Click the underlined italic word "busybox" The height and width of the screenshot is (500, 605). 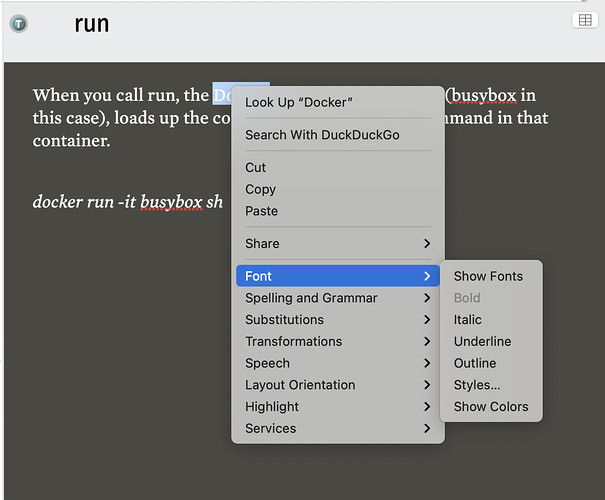click(171, 203)
